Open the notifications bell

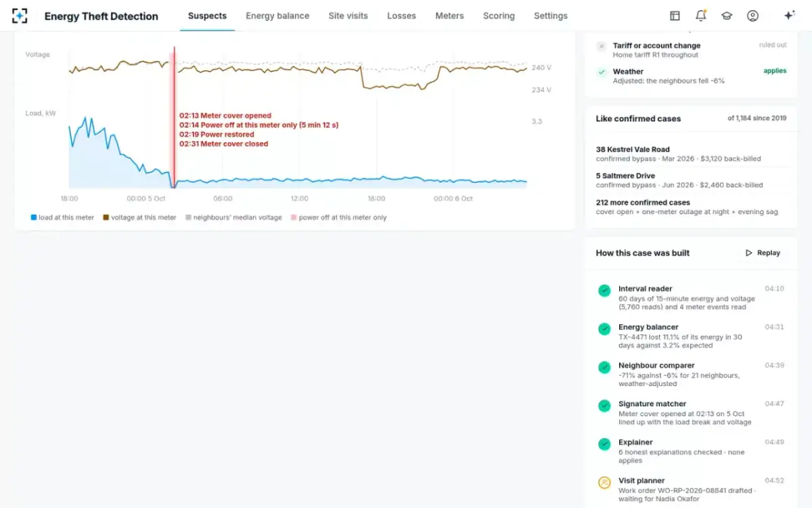(x=700, y=16)
